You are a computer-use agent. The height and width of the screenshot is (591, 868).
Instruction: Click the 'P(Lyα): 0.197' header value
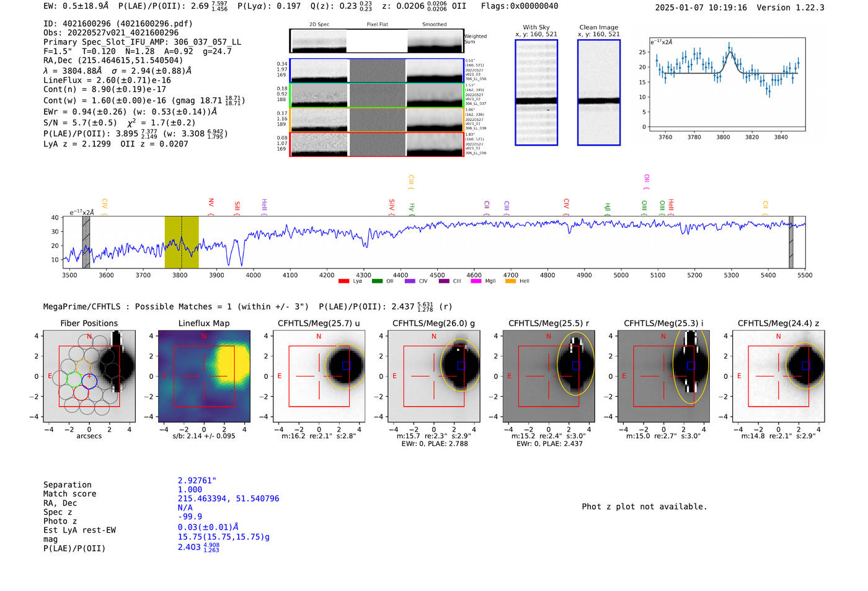(x=269, y=6)
